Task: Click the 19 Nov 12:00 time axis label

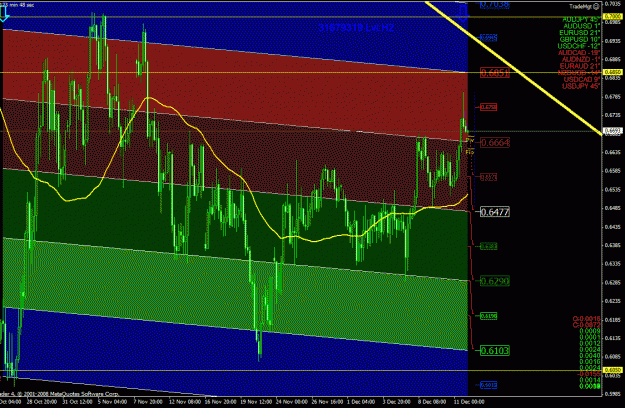Action: (256, 402)
